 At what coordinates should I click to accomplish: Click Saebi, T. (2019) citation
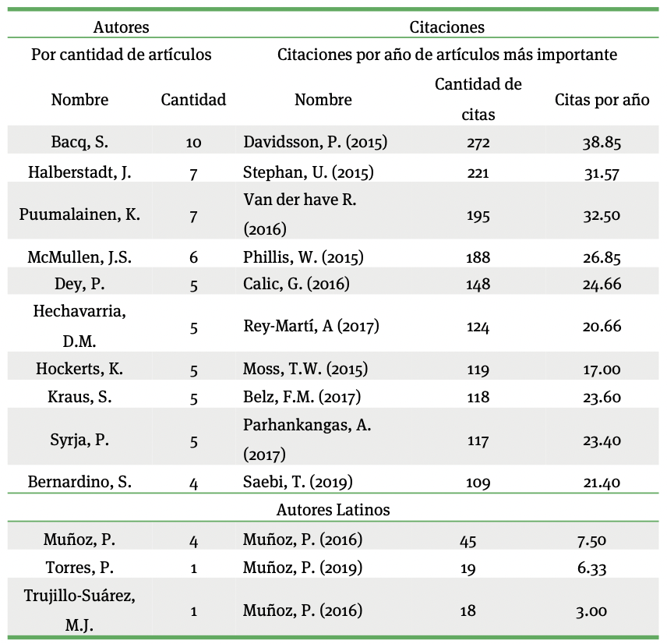click(298, 482)
